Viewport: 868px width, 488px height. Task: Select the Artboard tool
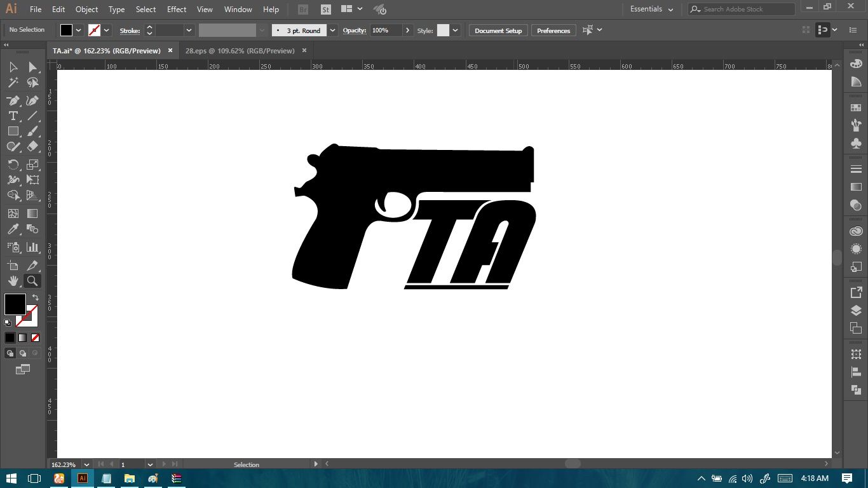(x=13, y=266)
